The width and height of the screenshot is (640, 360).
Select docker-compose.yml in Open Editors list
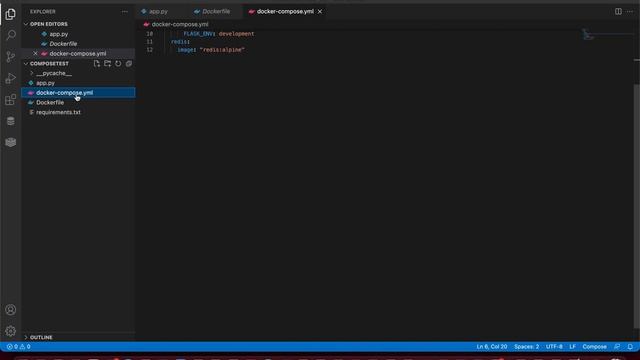click(78, 53)
